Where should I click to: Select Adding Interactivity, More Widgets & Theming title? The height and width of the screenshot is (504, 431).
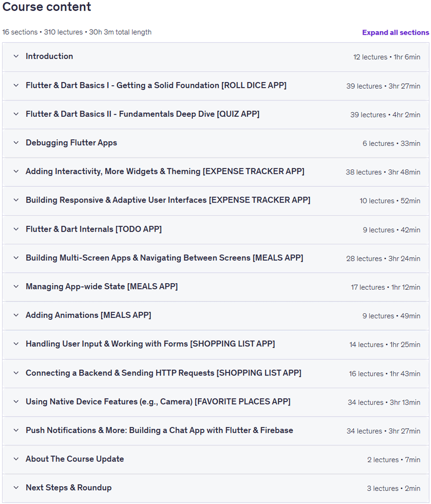pos(165,171)
